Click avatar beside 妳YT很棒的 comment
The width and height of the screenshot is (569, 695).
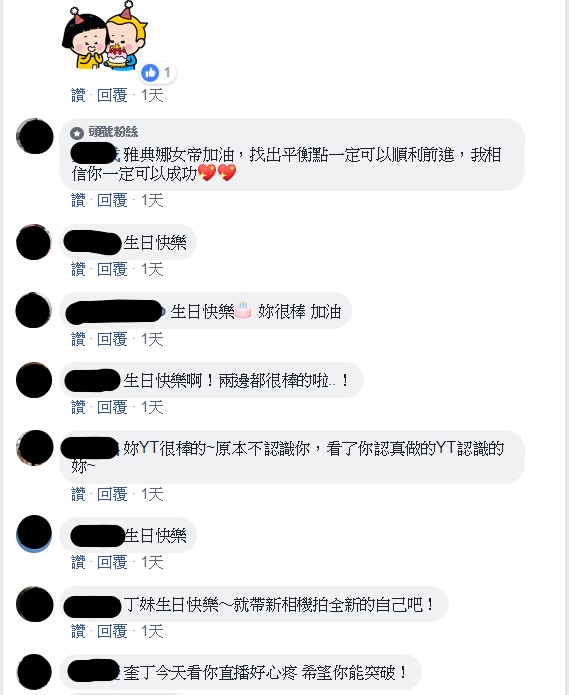(x=35, y=448)
